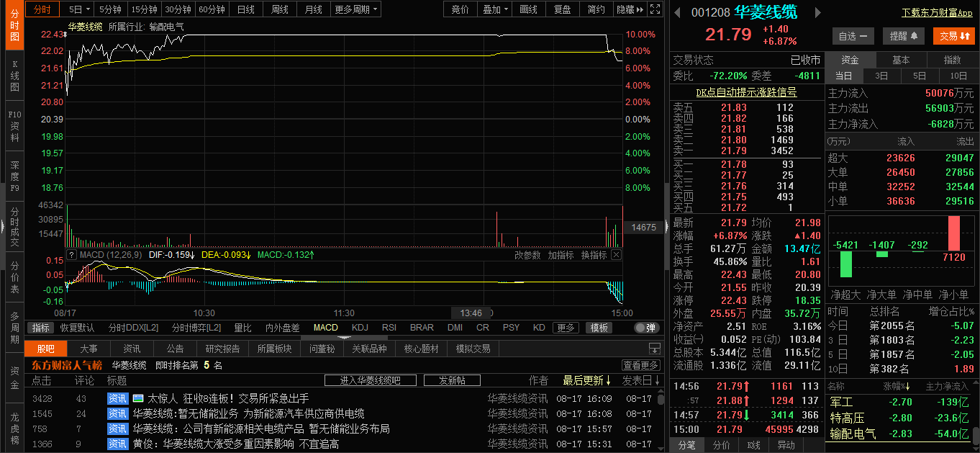980x453 pixels.
Task: Expand the 更多周期 dropdown
Action: pyautogui.click(x=356, y=9)
